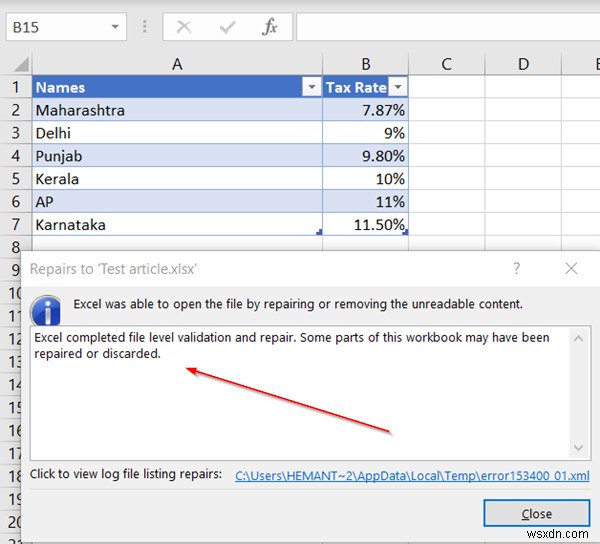Image resolution: width=600 pixels, height=544 pixels.
Task: Select the 9% tax rate cell
Action: [365, 133]
